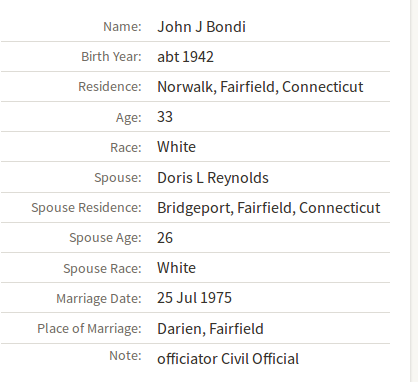The height and width of the screenshot is (382, 418).
Task: Select the Age value 33
Action: click(x=165, y=117)
